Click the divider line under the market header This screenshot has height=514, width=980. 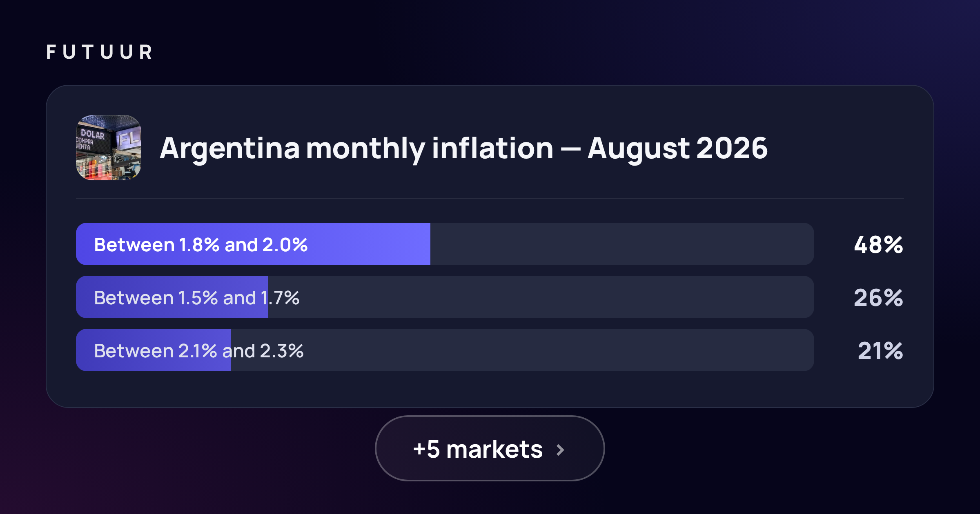coord(490,199)
